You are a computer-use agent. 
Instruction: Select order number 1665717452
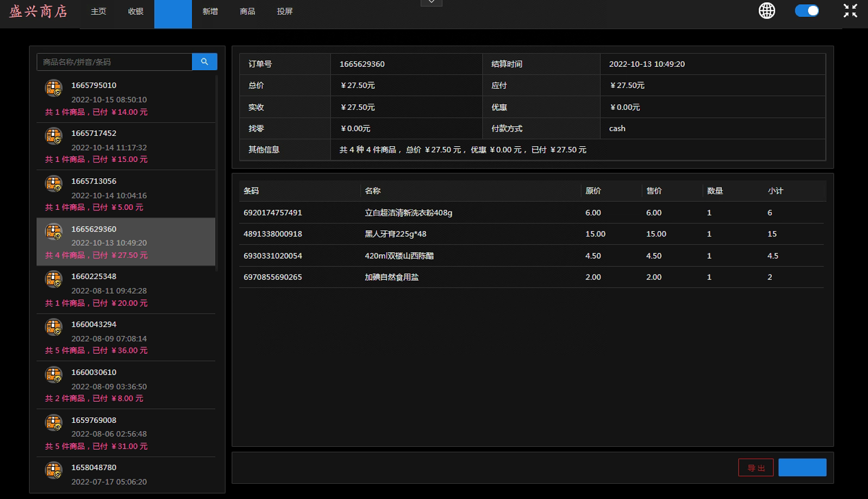[x=94, y=133]
